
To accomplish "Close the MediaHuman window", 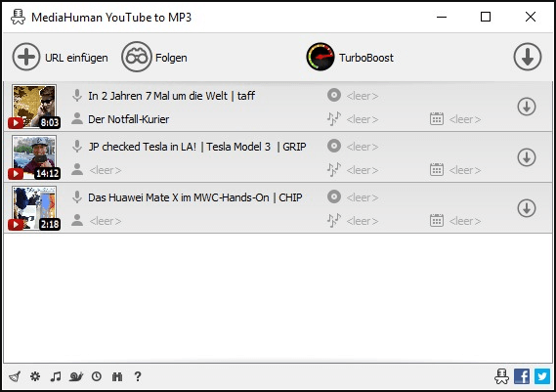I will click(x=531, y=17).
